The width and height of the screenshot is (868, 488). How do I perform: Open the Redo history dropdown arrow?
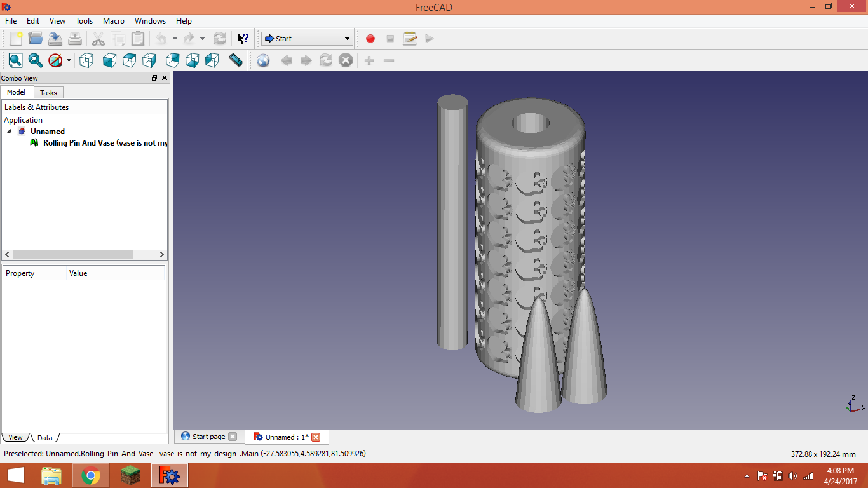(203, 39)
